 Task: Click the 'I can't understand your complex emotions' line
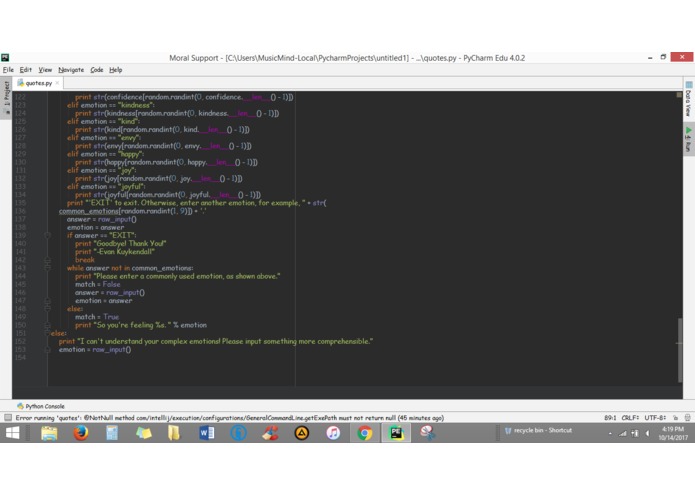(216, 341)
